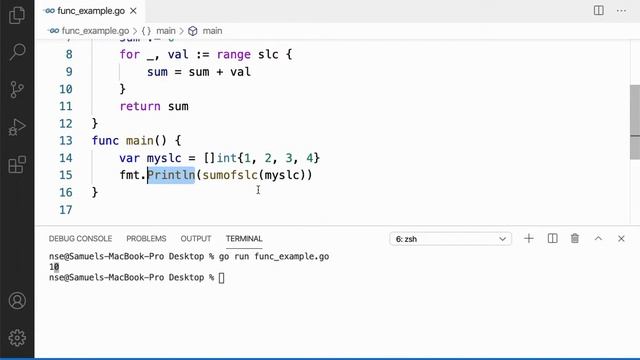640x360 pixels.
Task: Click the selected Println word
Action: point(171,175)
